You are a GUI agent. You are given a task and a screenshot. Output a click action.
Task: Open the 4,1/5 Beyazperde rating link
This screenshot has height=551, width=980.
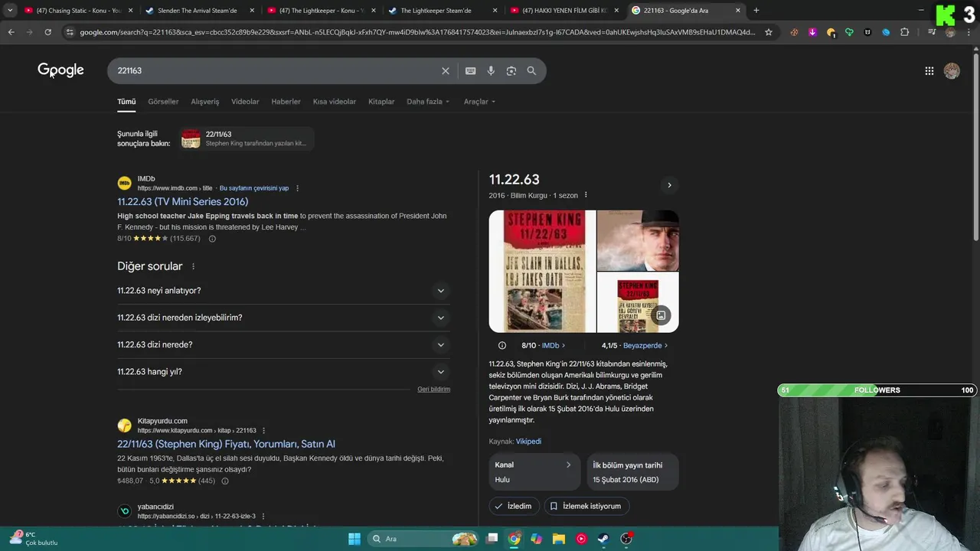[x=635, y=346]
